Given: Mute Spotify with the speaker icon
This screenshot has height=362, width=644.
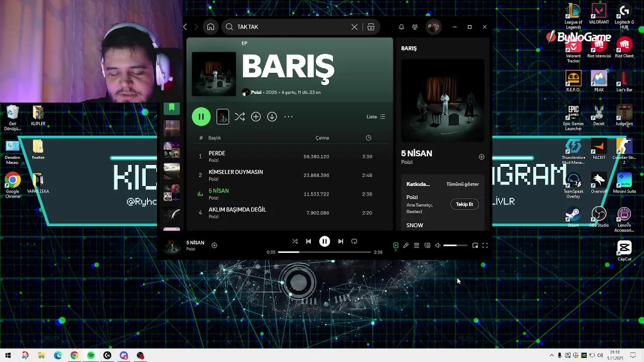Looking at the screenshot, I should pyautogui.click(x=438, y=245).
